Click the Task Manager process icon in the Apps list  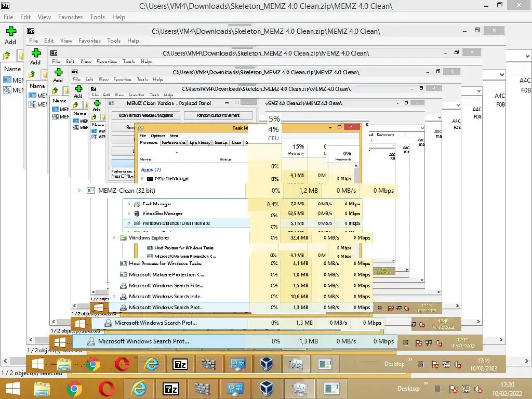tap(137, 204)
